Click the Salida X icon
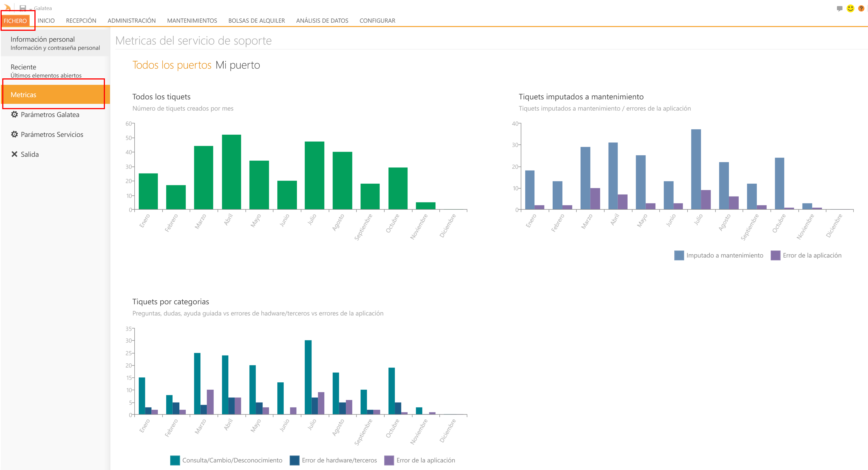The height and width of the screenshot is (470, 868). click(14, 154)
